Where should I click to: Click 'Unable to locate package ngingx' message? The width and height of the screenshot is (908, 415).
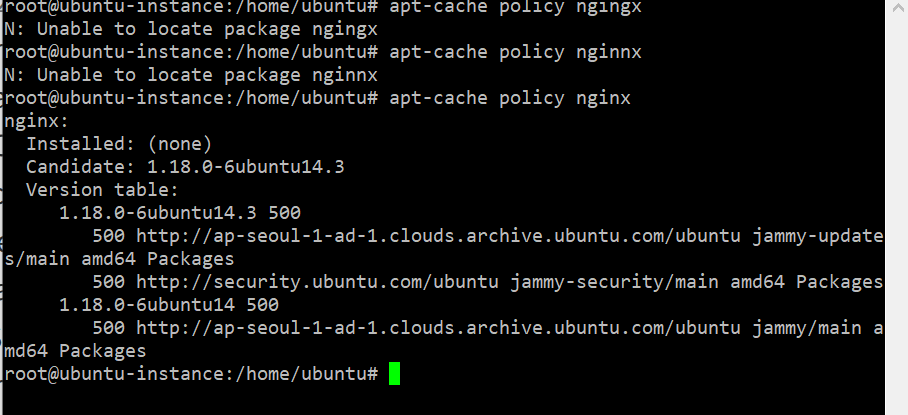(207, 29)
